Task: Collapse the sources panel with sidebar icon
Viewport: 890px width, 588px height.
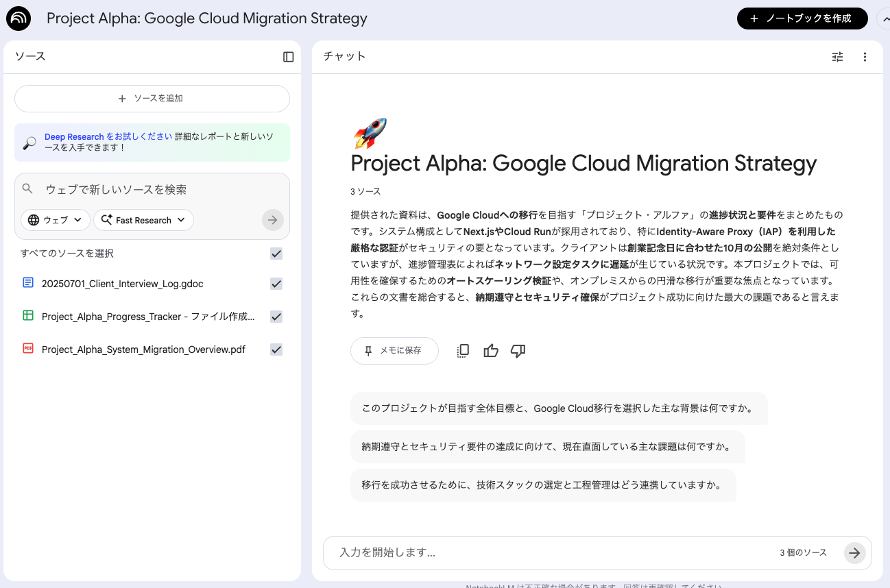Action: 288,57
